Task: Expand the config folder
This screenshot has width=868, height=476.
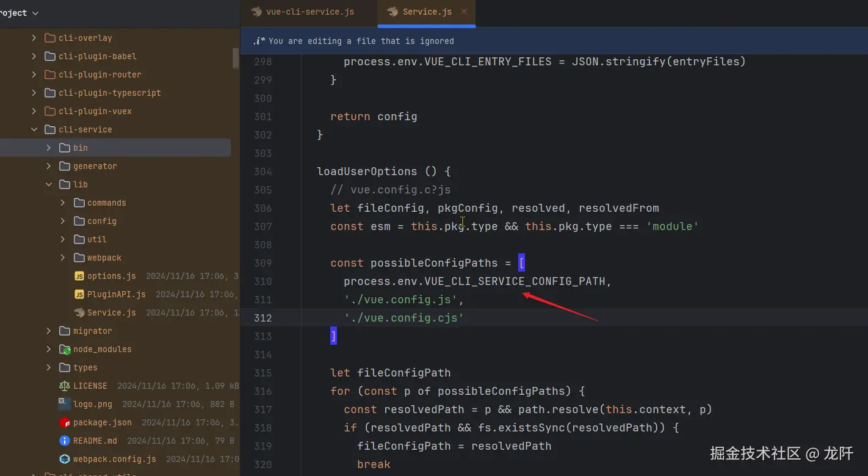Action: tap(63, 221)
